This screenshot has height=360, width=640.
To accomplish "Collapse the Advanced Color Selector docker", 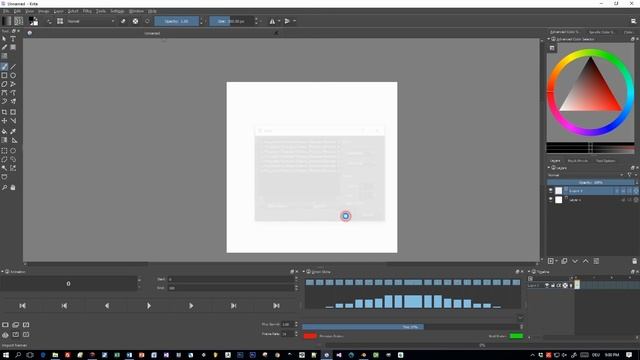I will click(549, 39).
